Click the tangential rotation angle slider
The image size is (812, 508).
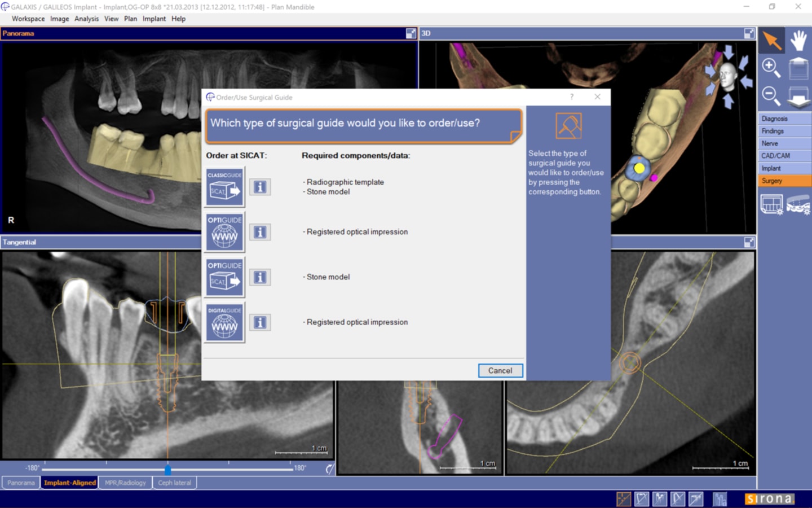tap(168, 469)
